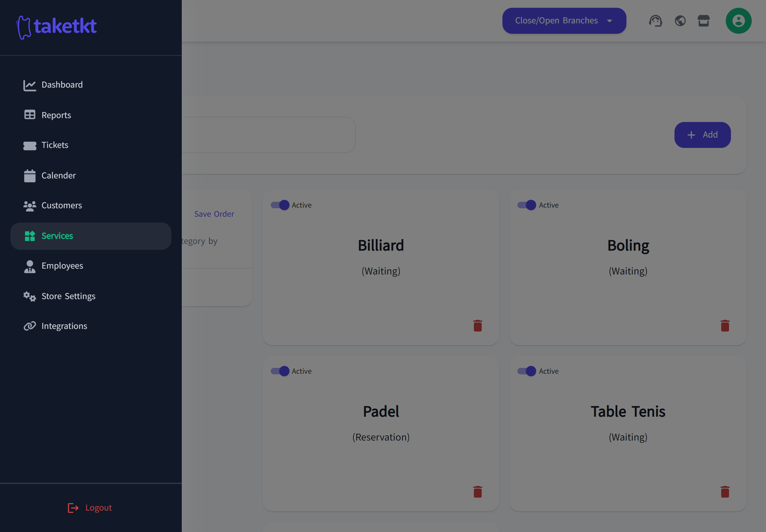Toggle Active switch on Padel card
Viewport: 766px width, 532px height.
[280, 371]
